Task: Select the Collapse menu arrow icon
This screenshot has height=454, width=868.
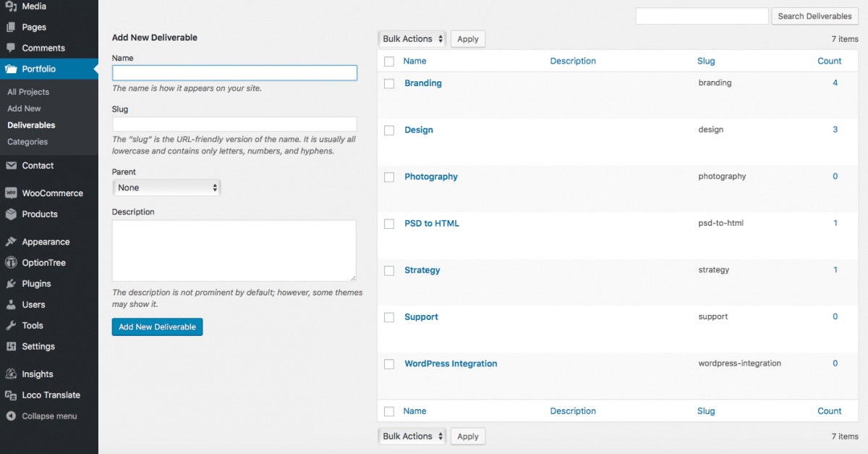Action: pyautogui.click(x=12, y=416)
